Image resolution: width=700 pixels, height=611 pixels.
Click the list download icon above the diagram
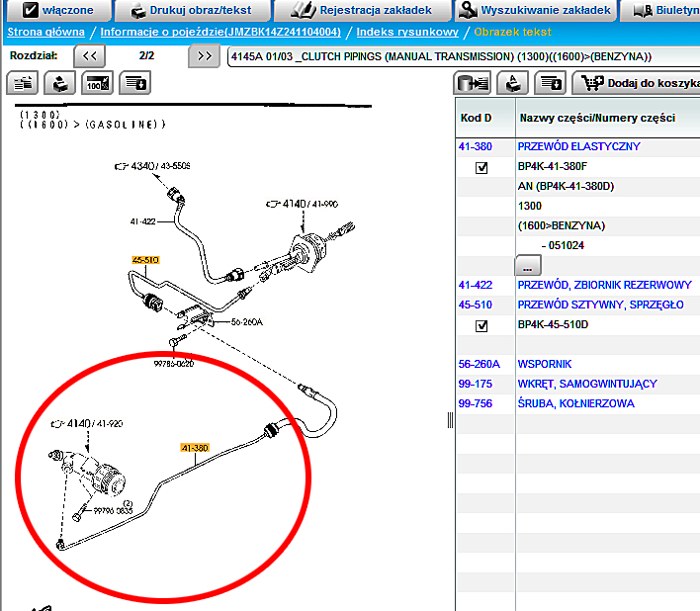click(x=134, y=83)
